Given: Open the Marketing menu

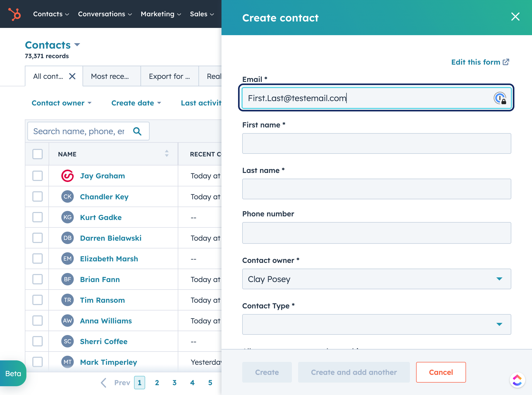Looking at the screenshot, I should pos(161,14).
